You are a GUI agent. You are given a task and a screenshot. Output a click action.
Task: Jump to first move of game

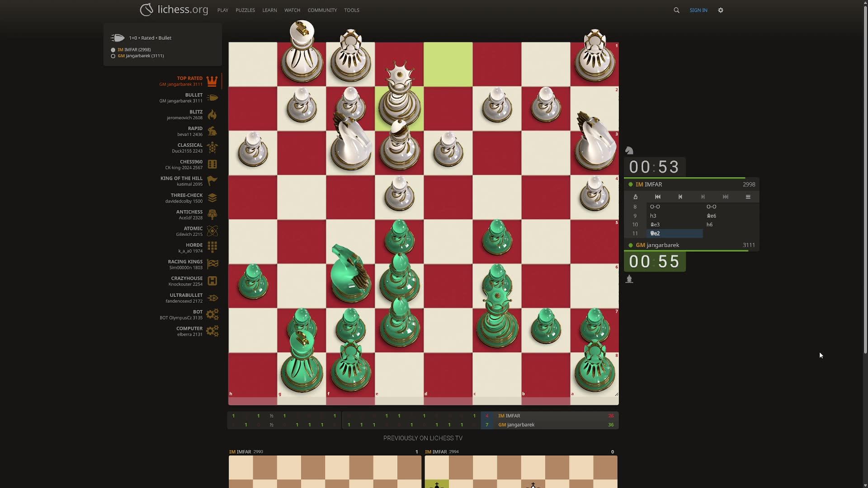658,197
